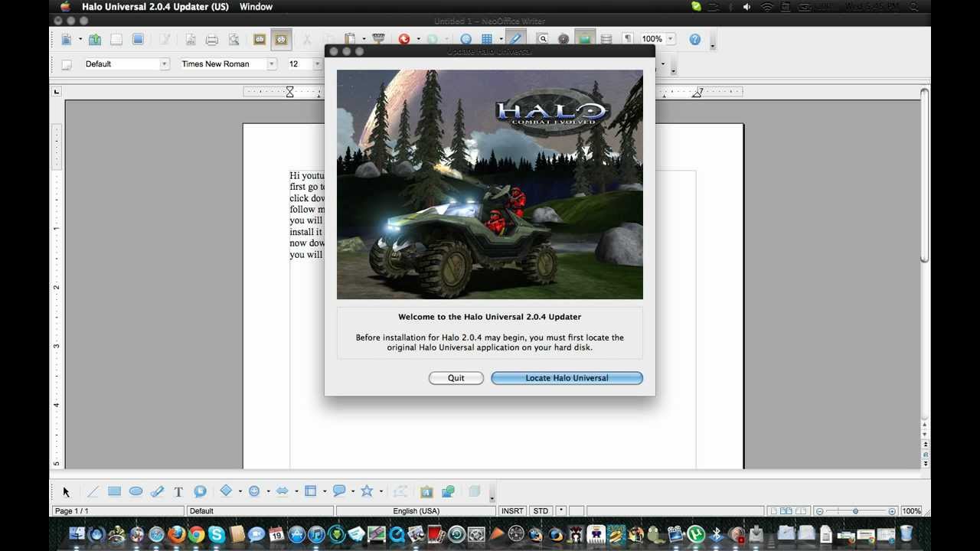This screenshot has height=551, width=980.
Task: Select the Text T tool in Drawing toolbar
Action: (178, 492)
